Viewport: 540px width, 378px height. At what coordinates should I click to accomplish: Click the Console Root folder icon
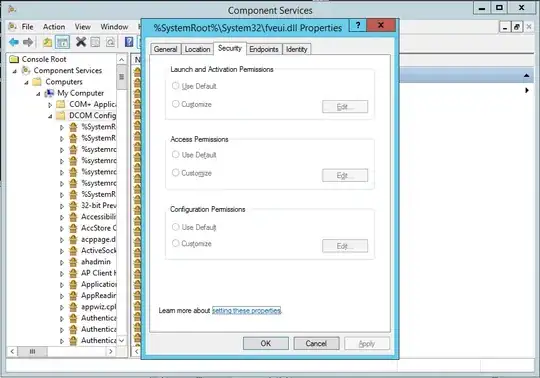point(14,59)
